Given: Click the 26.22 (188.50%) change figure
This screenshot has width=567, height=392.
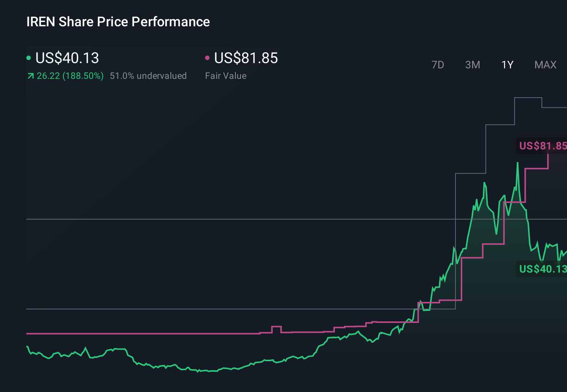Looking at the screenshot, I should [x=70, y=75].
